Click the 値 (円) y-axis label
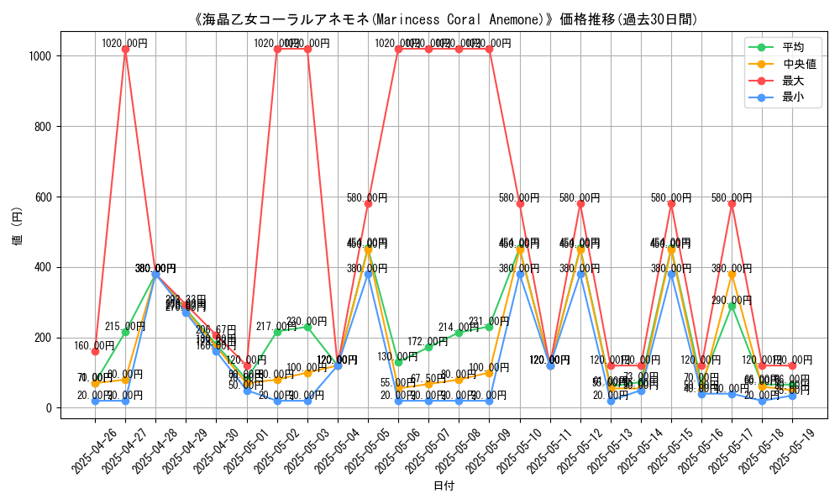The image size is (840, 504). click(x=17, y=225)
